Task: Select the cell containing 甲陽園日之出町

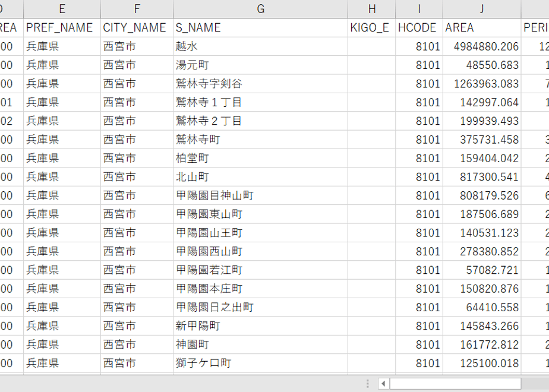Action: pyautogui.click(x=260, y=307)
